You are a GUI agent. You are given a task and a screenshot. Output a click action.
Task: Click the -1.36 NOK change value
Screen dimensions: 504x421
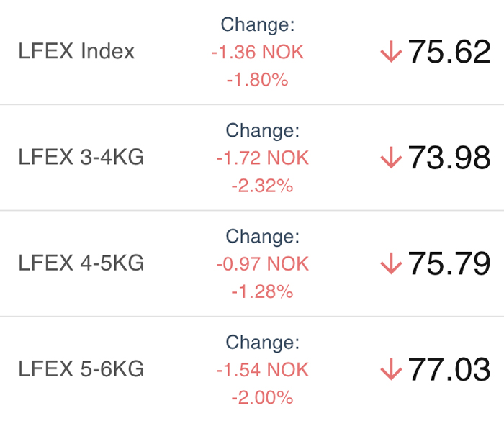coord(258,52)
